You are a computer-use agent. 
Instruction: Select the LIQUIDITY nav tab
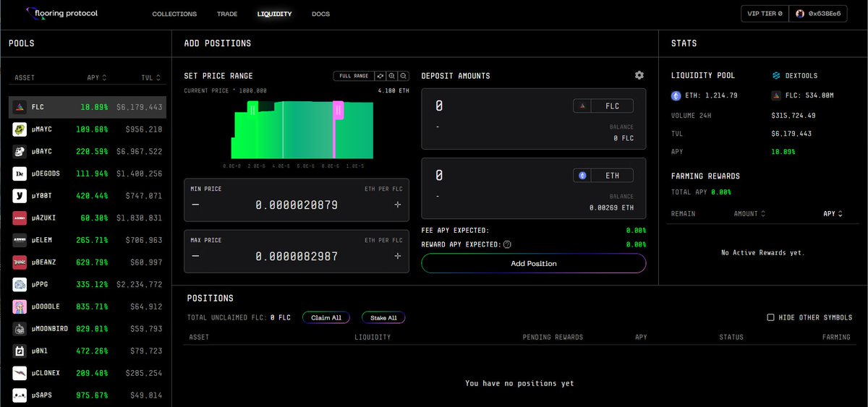(x=274, y=14)
